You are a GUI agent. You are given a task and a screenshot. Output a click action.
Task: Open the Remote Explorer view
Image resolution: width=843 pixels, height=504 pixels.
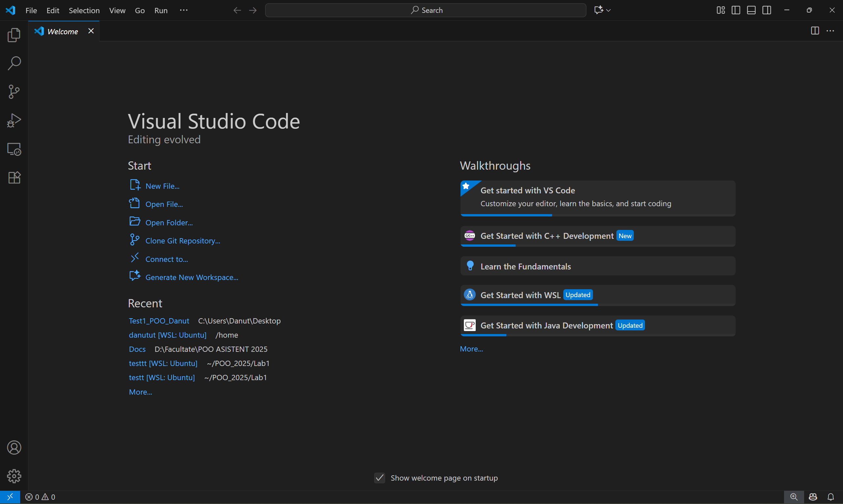(x=14, y=149)
